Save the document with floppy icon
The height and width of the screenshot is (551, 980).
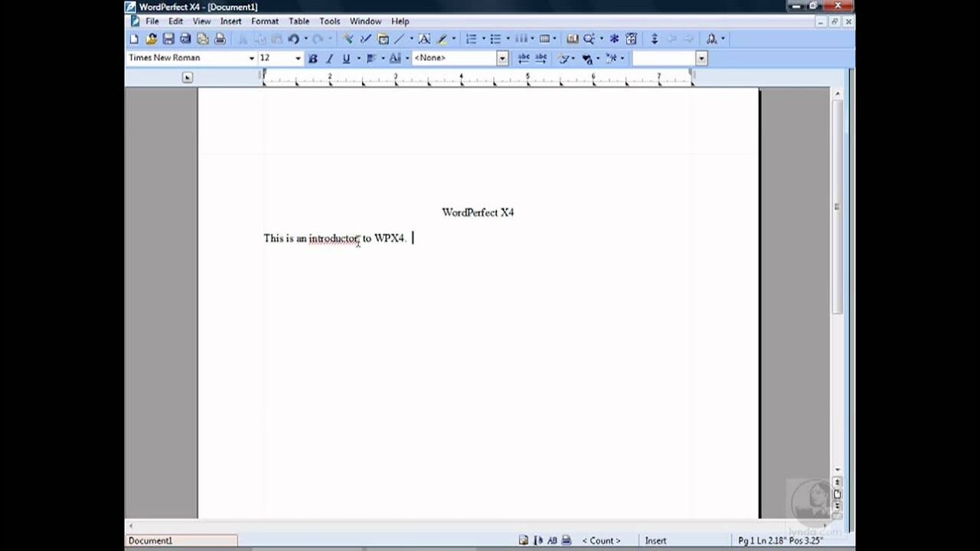168,39
